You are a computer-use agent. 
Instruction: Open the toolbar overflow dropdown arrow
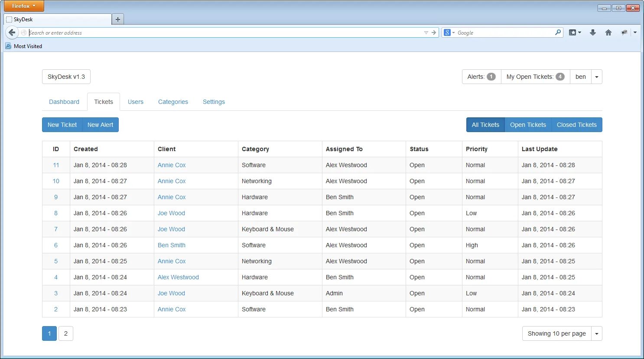click(635, 32)
